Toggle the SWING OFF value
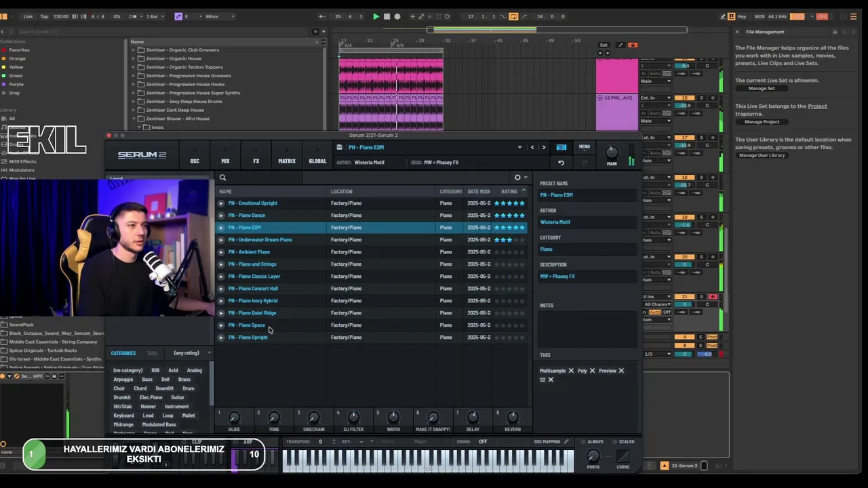The height and width of the screenshot is (488, 868). tap(483, 442)
